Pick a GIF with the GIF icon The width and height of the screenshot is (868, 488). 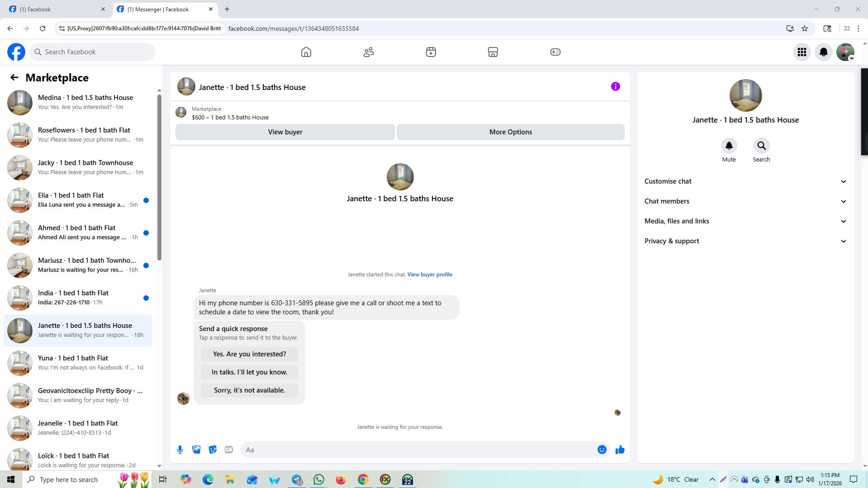pos(229,450)
